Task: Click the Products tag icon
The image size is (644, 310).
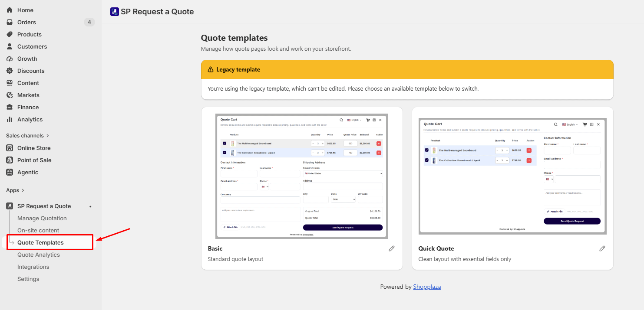Action: pos(10,34)
